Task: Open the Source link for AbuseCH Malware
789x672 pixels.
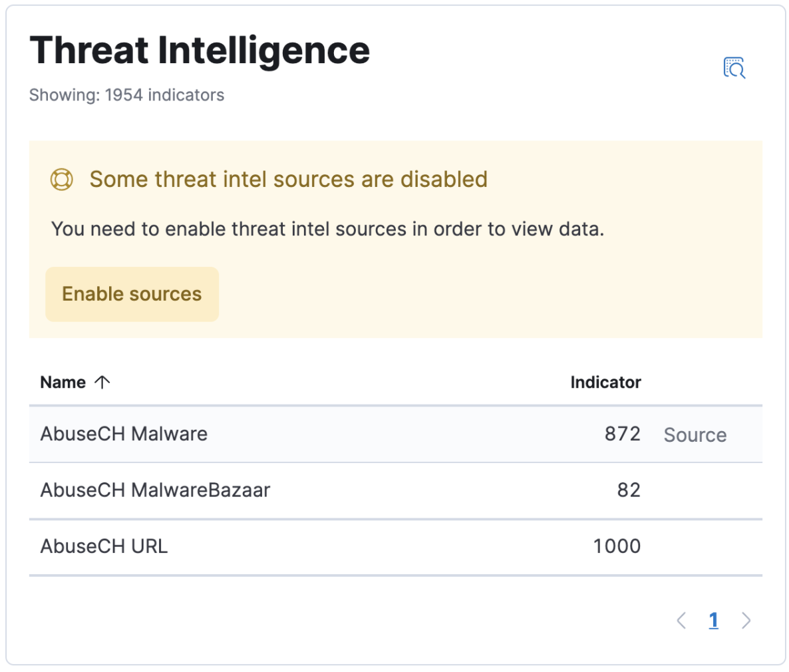Action: [695, 434]
